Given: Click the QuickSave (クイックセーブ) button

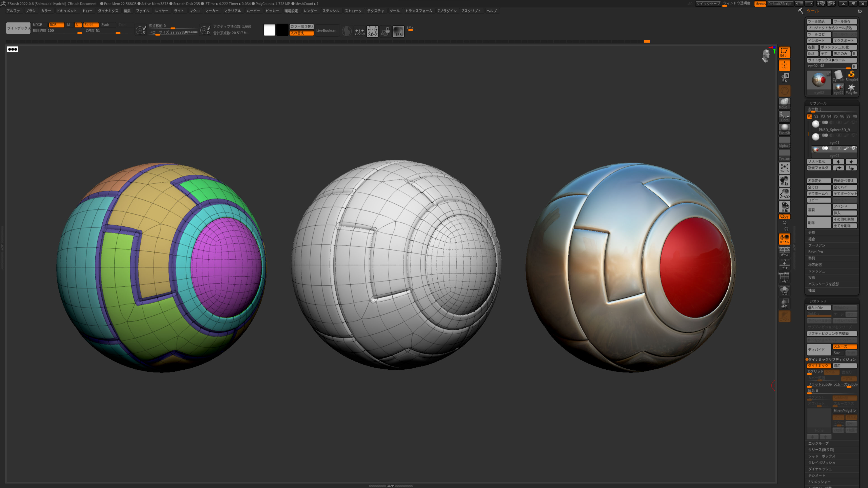Looking at the screenshot, I should pos(708,4).
